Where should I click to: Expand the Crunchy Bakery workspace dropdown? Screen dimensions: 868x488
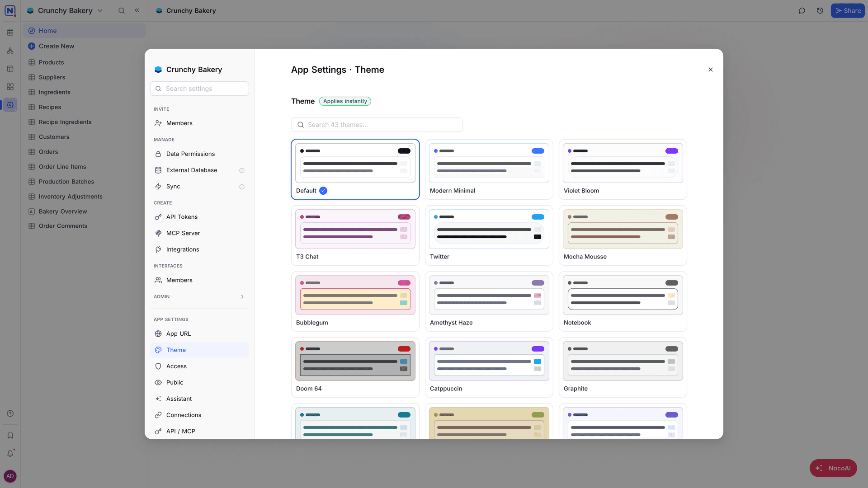[x=100, y=10]
